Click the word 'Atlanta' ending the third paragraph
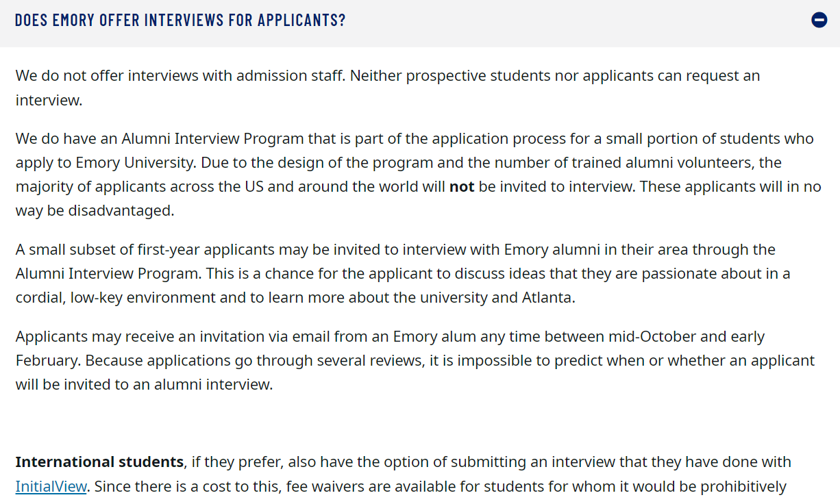Viewport: 840px width, 504px height. tap(548, 299)
